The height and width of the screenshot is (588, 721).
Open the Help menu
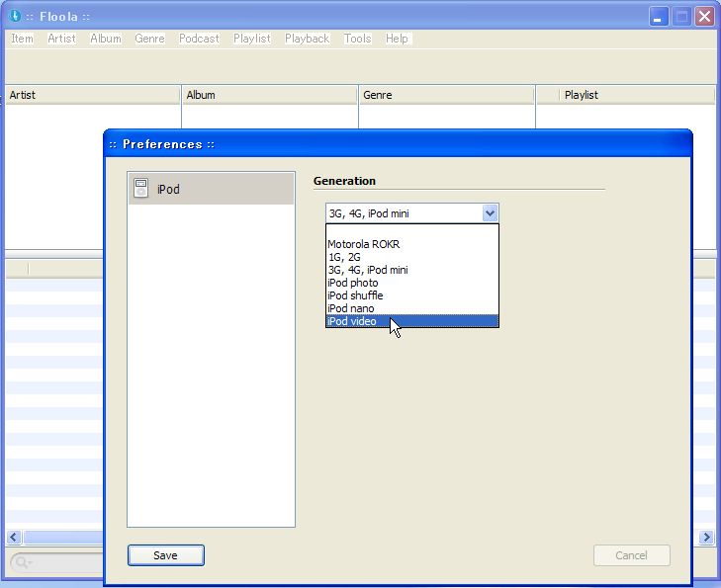(397, 39)
